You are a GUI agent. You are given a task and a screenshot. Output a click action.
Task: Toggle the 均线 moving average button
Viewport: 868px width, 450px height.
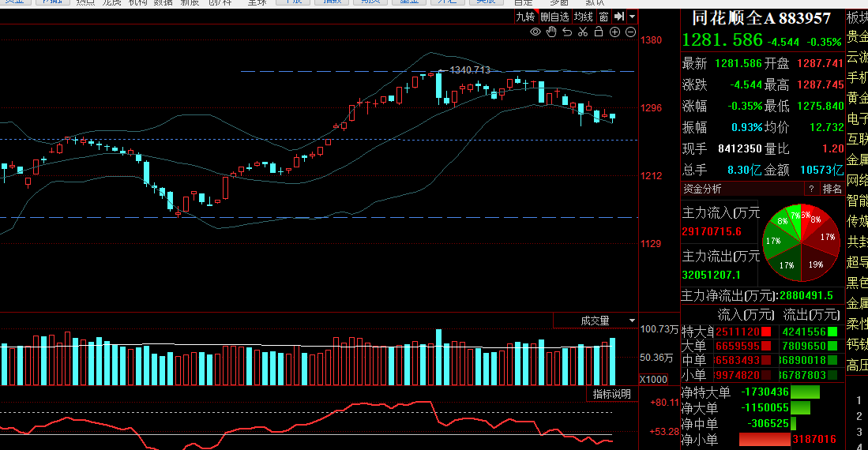tap(584, 17)
